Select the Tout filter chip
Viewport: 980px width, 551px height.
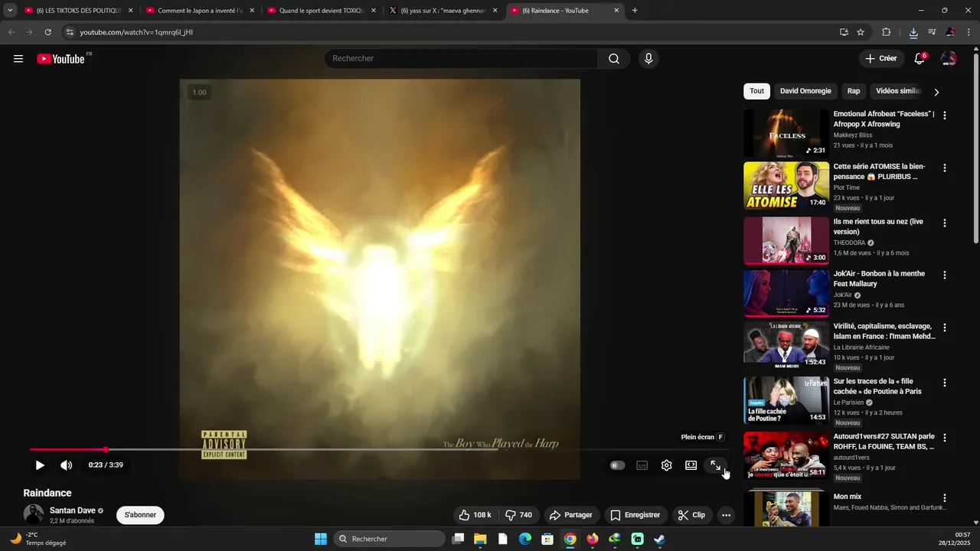(x=756, y=91)
